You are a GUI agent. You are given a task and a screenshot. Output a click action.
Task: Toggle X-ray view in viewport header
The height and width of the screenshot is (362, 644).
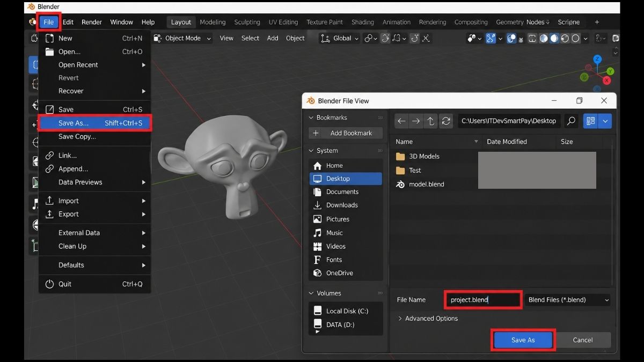(x=532, y=38)
